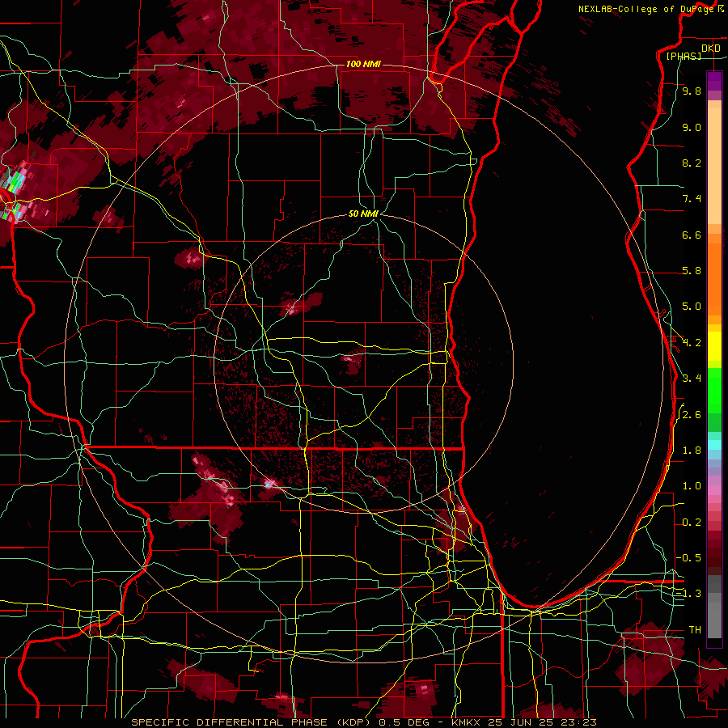Image resolution: width=728 pixels, height=728 pixels.
Task: Click the "DKD" label above the color scale
Action: coord(710,49)
